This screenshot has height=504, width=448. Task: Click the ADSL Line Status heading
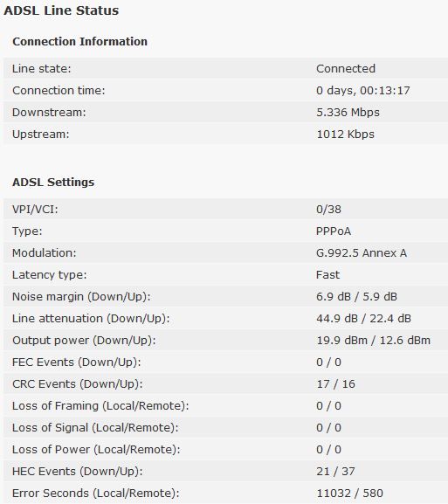coord(61,10)
